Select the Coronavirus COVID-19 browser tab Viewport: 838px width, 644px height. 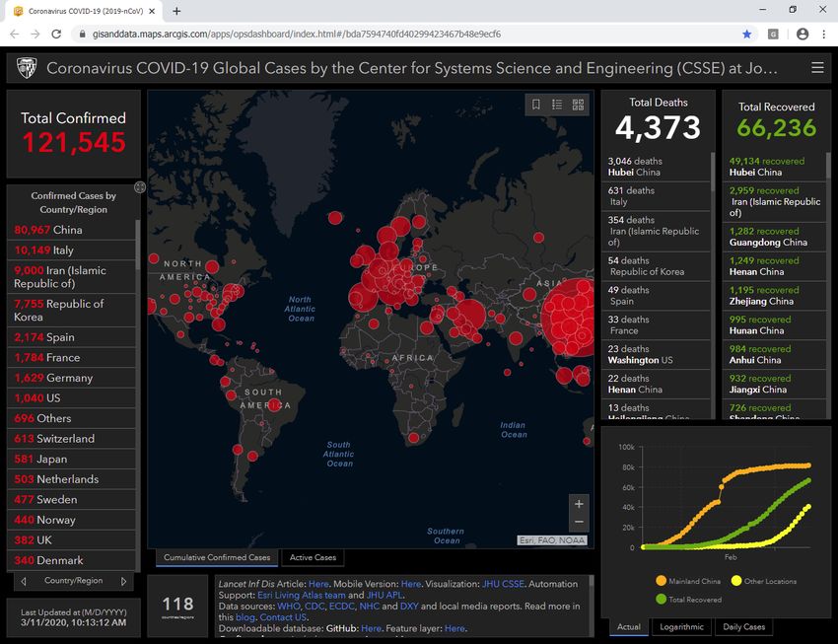(x=86, y=11)
